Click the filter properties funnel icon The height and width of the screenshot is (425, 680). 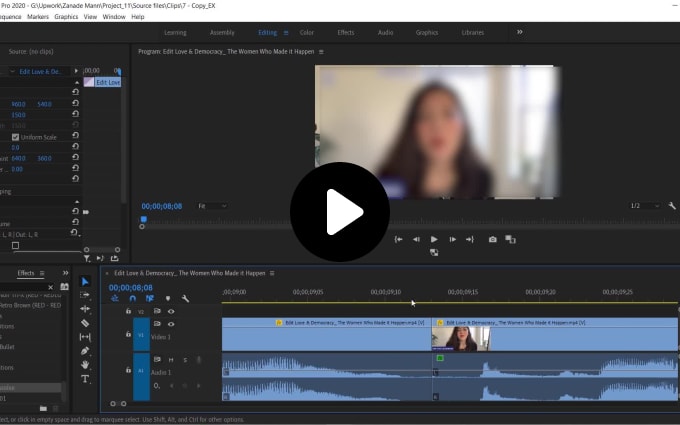pos(87,258)
